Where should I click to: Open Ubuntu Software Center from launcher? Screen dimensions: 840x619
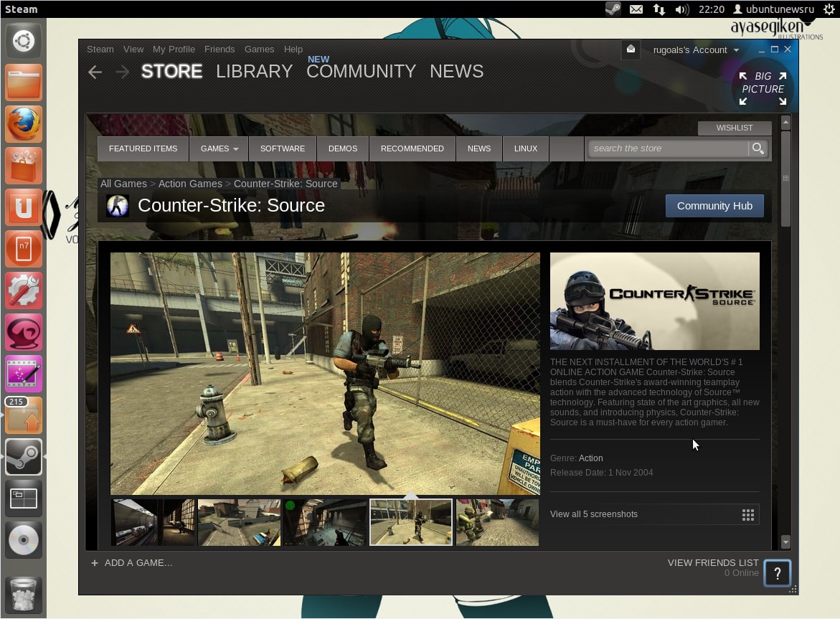[24, 166]
